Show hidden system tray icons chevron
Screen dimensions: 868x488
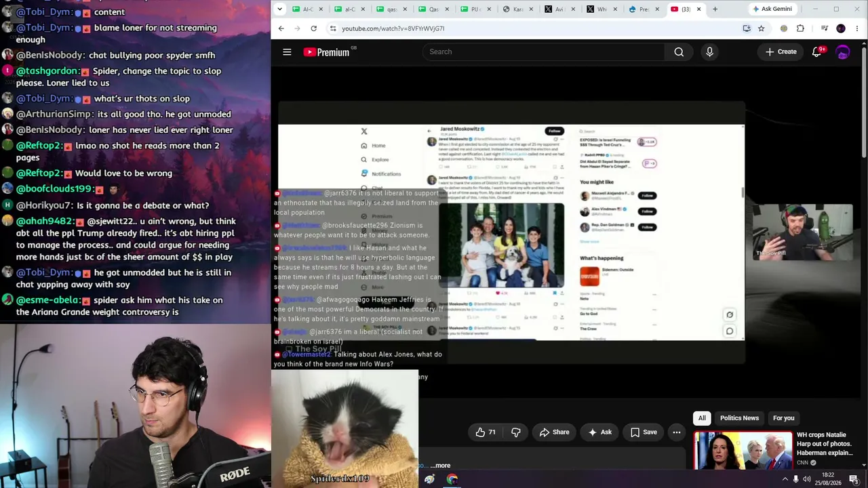pyautogui.click(x=785, y=479)
